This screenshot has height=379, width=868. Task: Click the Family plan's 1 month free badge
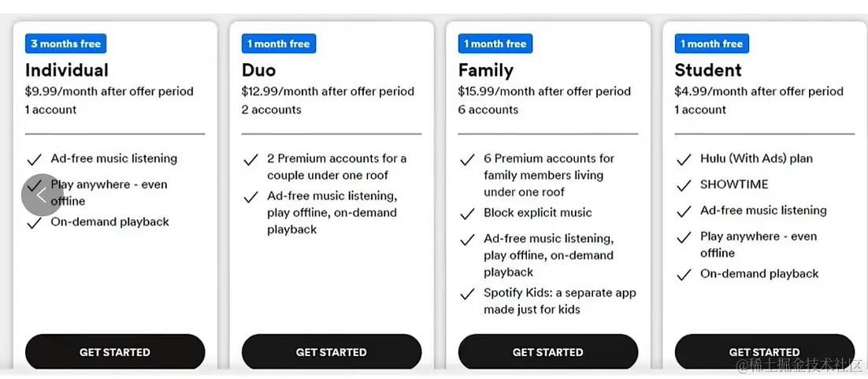point(495,44)
